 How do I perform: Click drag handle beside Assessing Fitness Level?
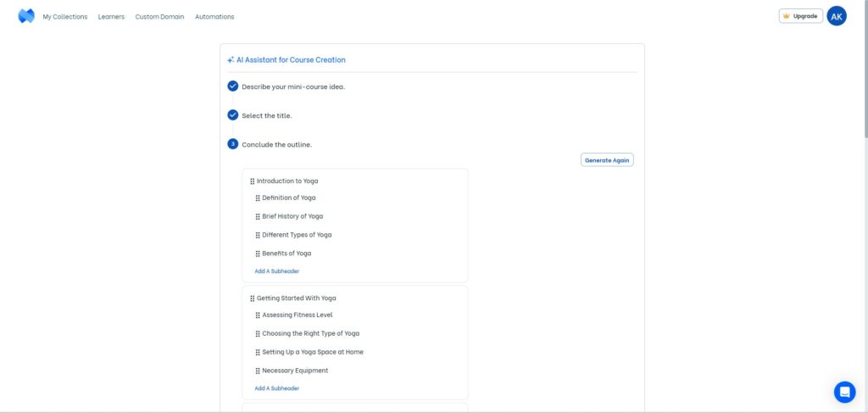click(x=258, y=315)
